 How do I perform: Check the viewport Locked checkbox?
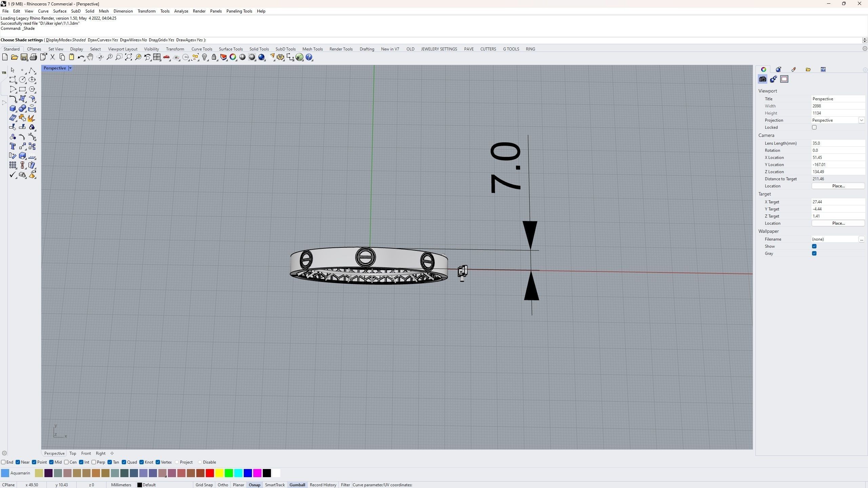pyautogui.click(x=814, y=127)
